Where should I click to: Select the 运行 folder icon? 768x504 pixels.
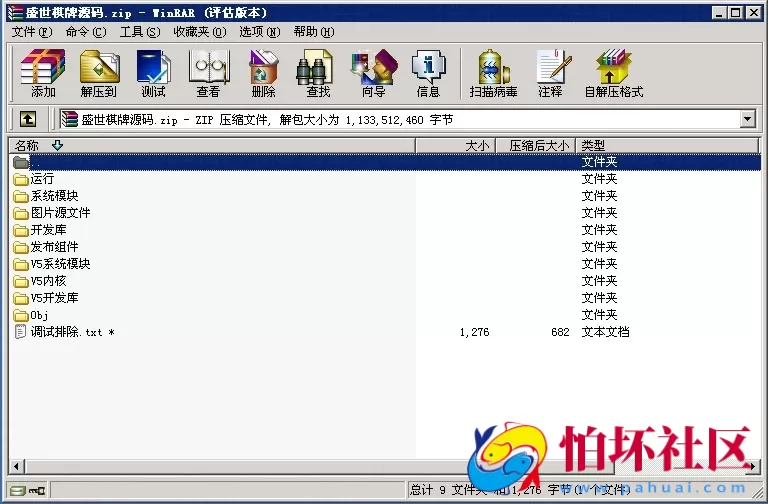tap(21, 179)
